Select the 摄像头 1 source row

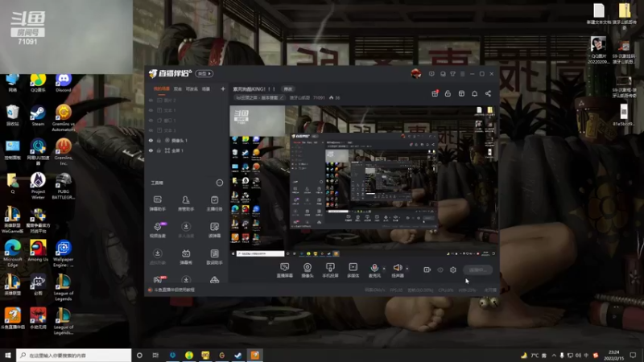tap(187, 140)
